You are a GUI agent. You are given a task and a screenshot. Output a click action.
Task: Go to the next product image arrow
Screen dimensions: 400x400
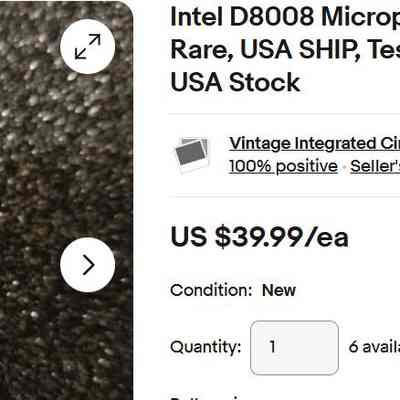click(x=88, y=265)
